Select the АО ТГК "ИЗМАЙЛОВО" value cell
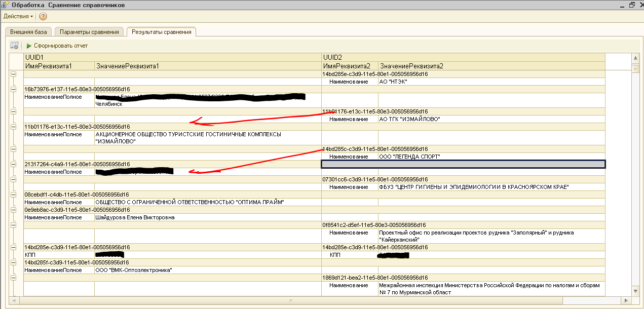 pos(491,119)
